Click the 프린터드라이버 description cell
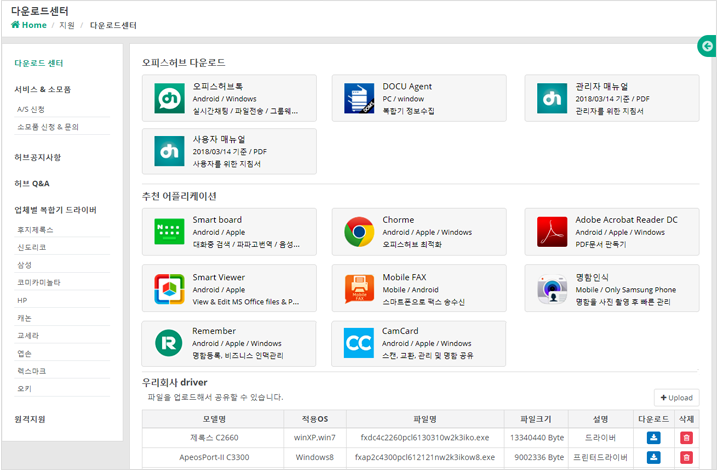 [x=600, y=457]
